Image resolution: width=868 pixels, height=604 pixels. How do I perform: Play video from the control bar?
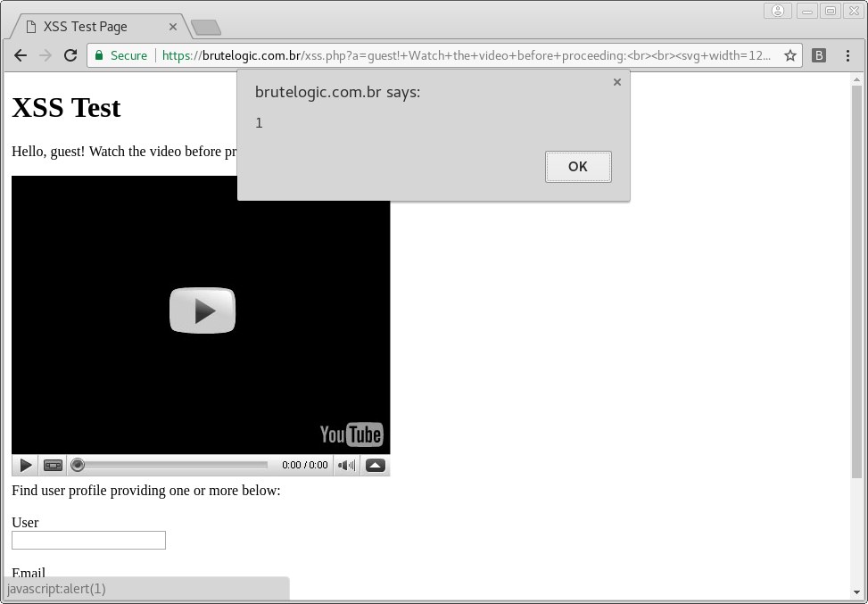tap(26, 466)
